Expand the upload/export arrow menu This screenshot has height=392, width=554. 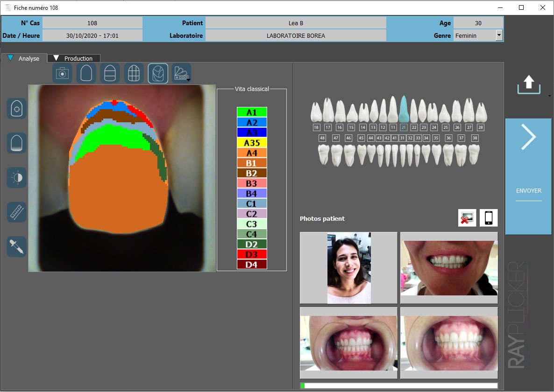point(549,96)
